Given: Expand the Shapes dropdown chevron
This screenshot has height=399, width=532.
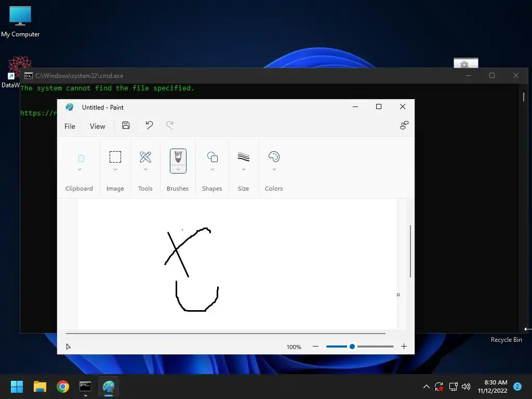Looking at the screenshot, I should coord(212,169).
